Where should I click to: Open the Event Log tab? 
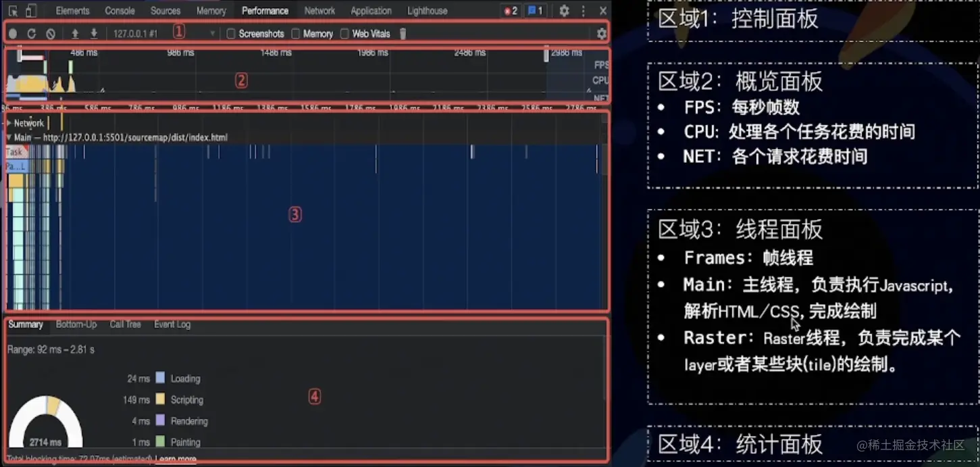pos(172,324)
